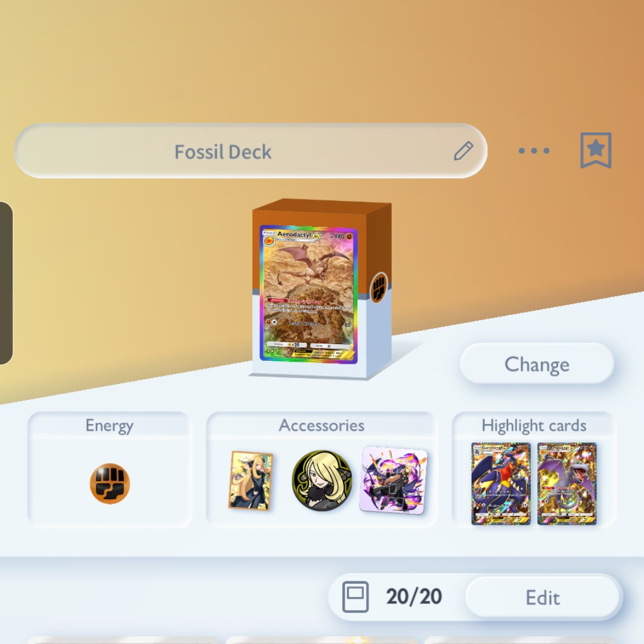Open the shiny Aerodactyl ex highlight card

(567, 484)
